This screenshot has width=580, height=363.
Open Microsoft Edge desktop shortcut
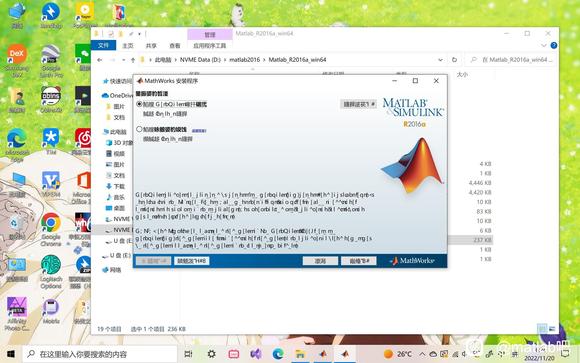tap(17, 144)
